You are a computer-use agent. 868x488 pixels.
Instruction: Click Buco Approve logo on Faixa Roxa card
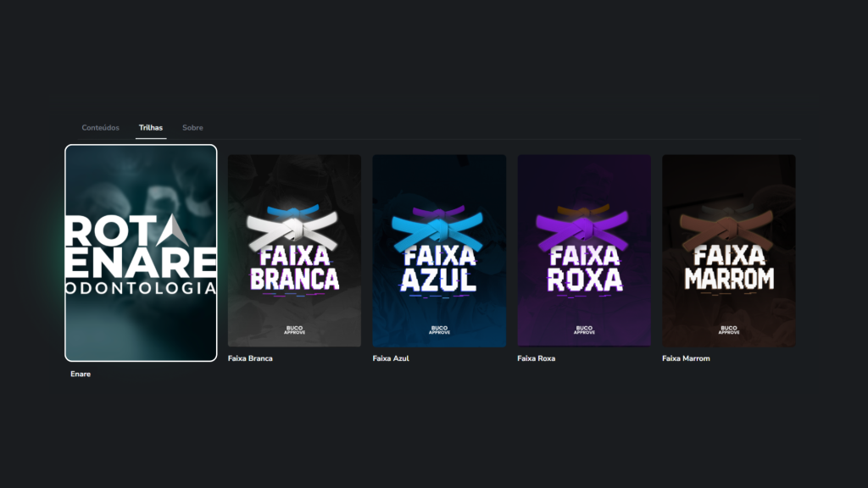[x=584, y=330]
